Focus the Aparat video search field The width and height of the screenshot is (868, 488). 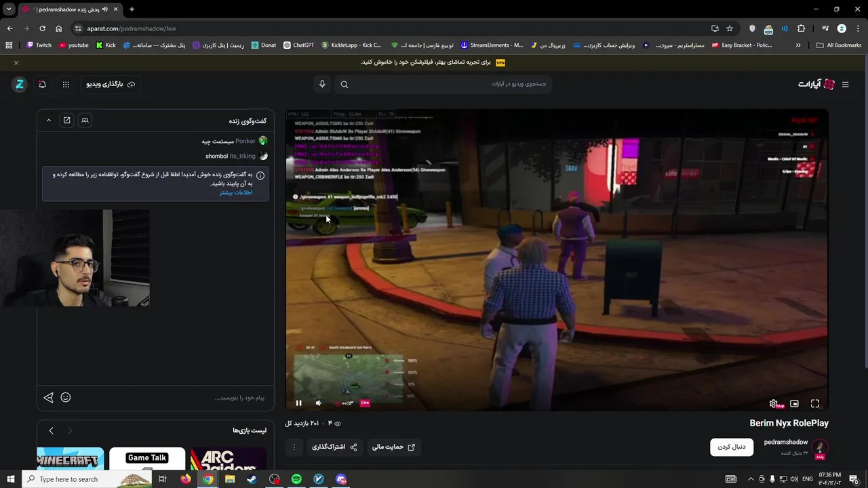click(451, 84)
